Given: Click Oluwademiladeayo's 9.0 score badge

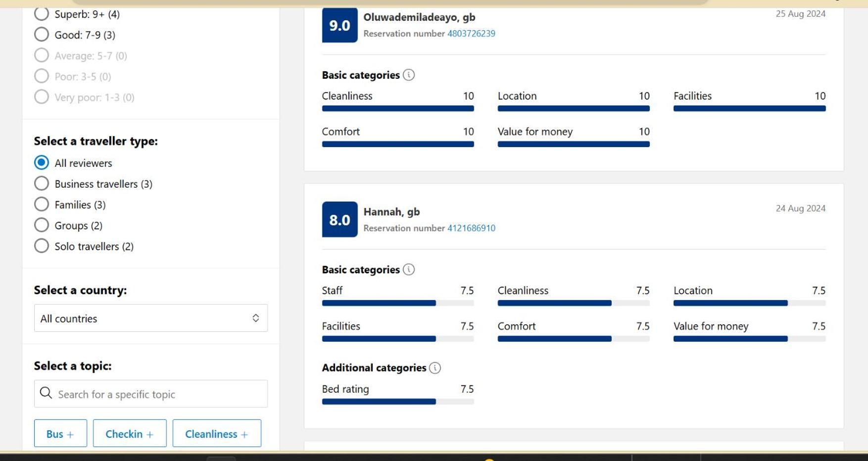Looking at the screenshot, I should [x=339, y=25].
